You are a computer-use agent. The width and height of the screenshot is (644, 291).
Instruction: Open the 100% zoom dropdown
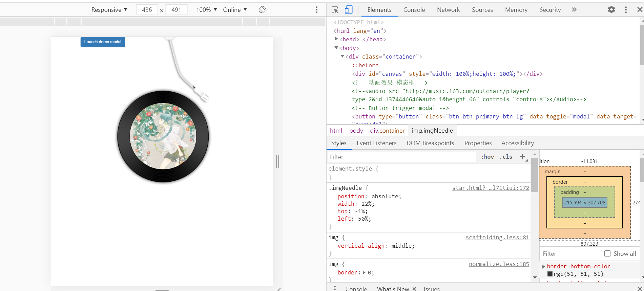(x=207, y=10)
